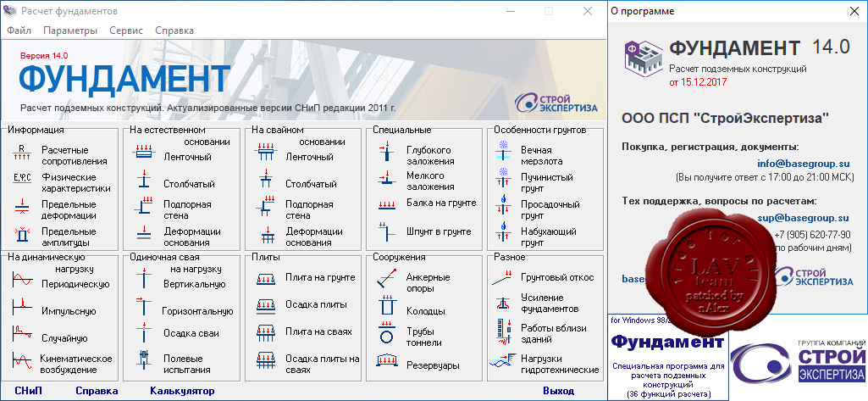Open the Вертикальную single pile icon
Image resolution: width=868 pixels, height=401 pixels.
144,279
